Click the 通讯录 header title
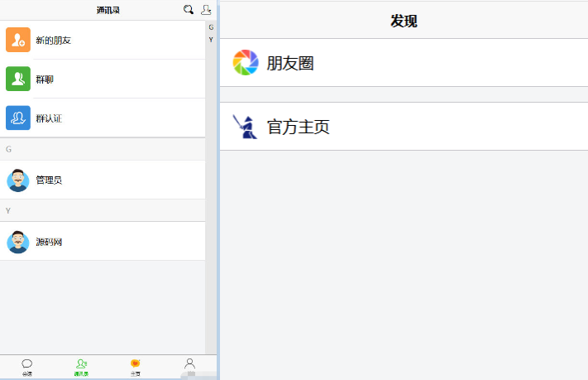 click(108, 10)
